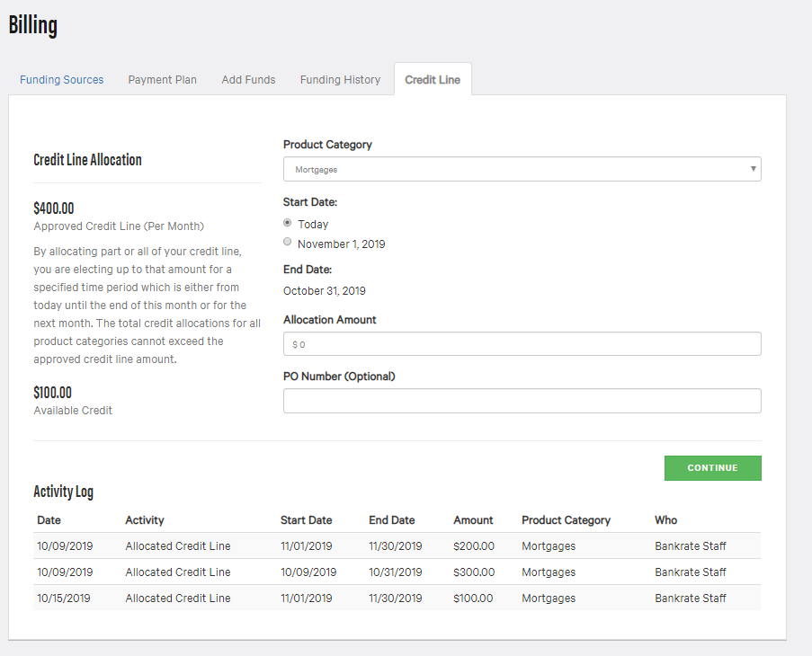This screenshot has height=656, width=812.
Task: Open the Product Category dropdown
Action: click(x=522, y=169)
